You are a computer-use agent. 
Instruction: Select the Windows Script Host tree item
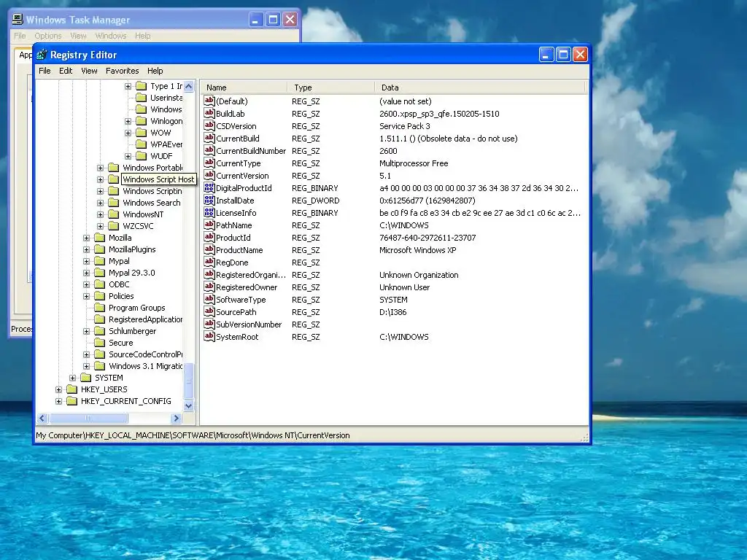pos(158,179)
